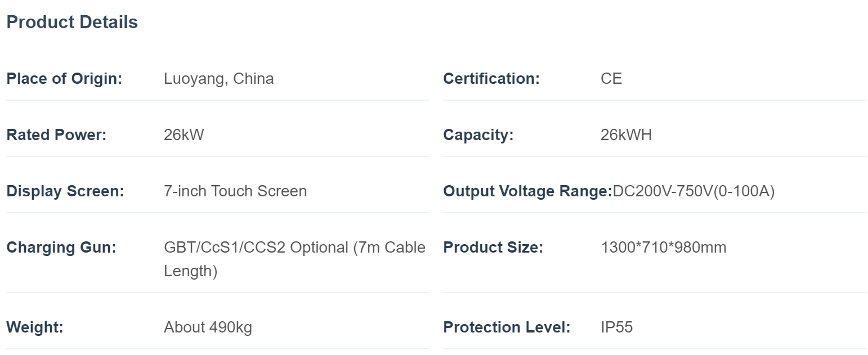868x355 pixels.
Task: Select the Place of Origin label
Action: [x=64, y=79]
